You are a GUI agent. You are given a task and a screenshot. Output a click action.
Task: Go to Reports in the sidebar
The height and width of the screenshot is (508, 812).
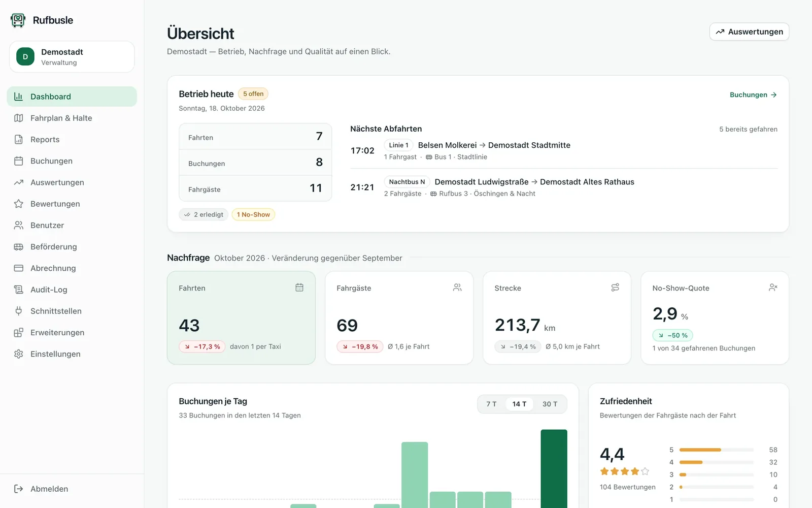72,139
